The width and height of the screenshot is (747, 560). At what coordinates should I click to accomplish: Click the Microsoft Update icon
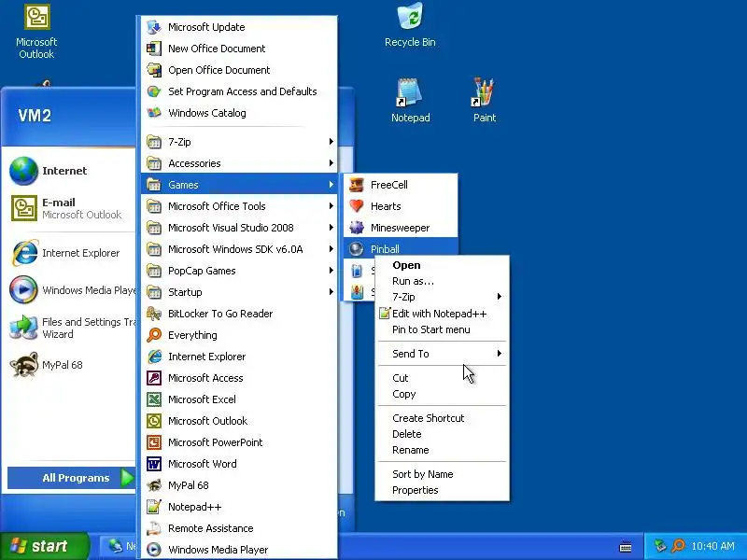point(154,27)
